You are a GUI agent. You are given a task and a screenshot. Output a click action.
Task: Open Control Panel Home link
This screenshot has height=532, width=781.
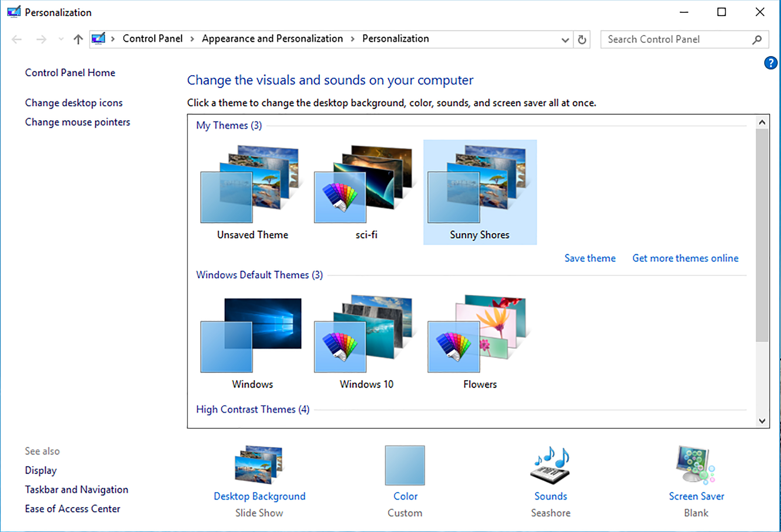70,73
